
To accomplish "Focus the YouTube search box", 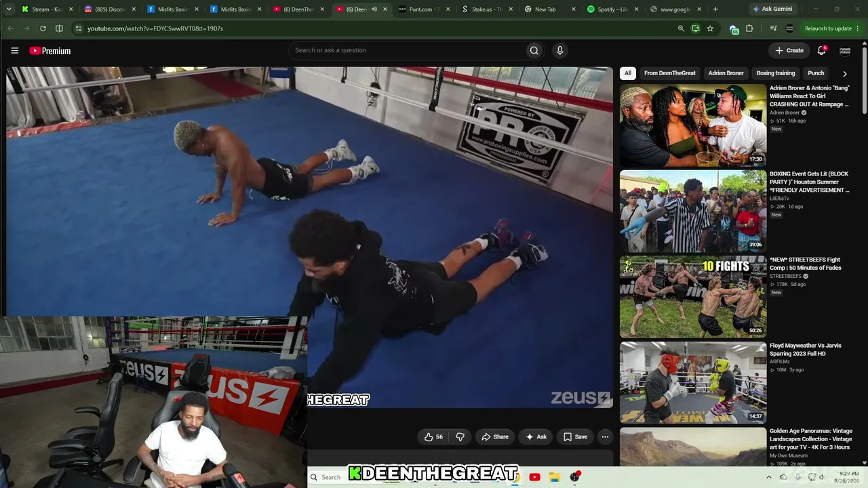I will [x=407, y=50].
